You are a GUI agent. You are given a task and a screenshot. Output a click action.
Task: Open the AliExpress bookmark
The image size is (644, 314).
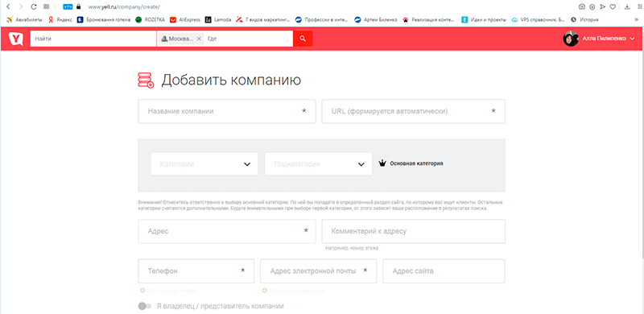point(185,19)
